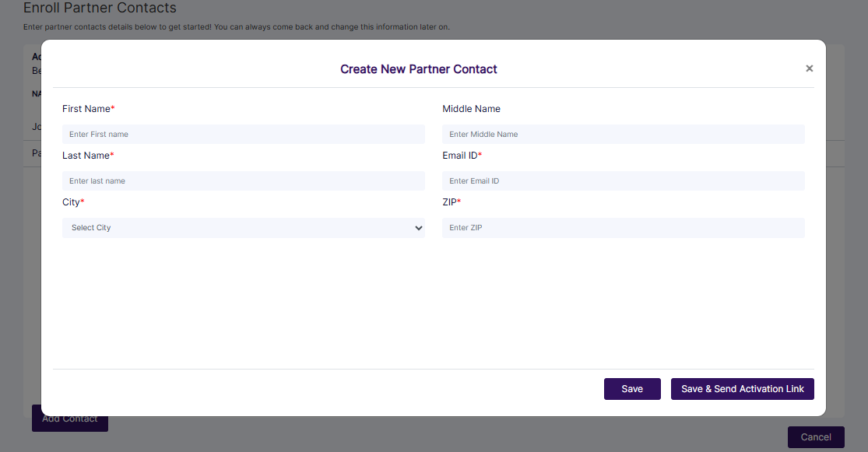The image size is (868, 452).
Task: Click the Enroll Partner Contacts heading
Action: (x=100, y=8)
